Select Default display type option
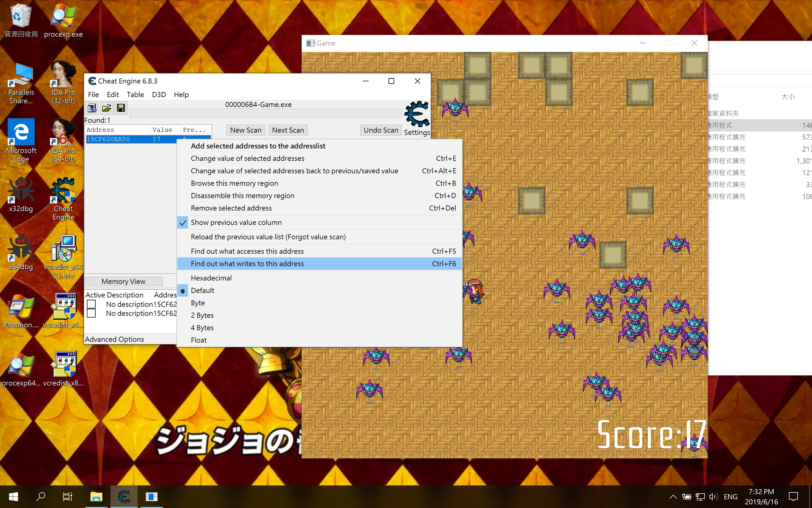This screenshot has width=812, height=508. (x=319, y=291)
